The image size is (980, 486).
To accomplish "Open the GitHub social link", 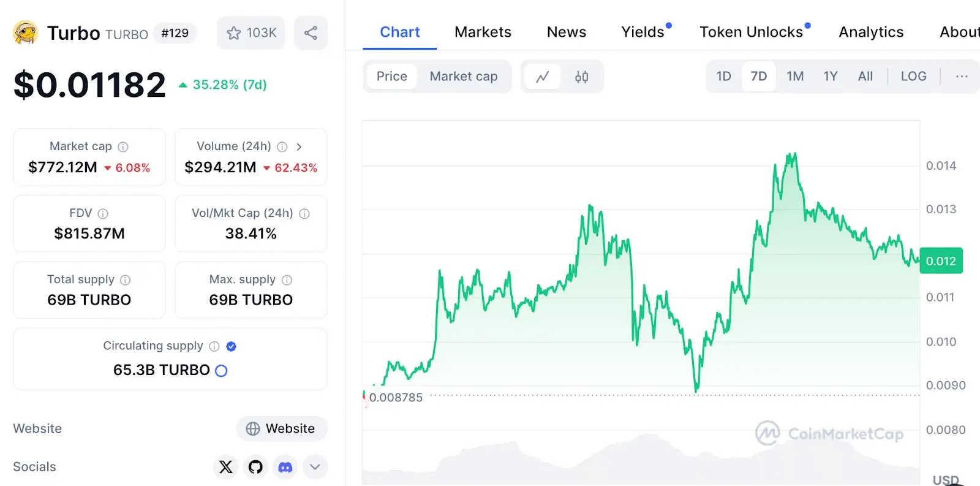I will [x=255, y=467].
